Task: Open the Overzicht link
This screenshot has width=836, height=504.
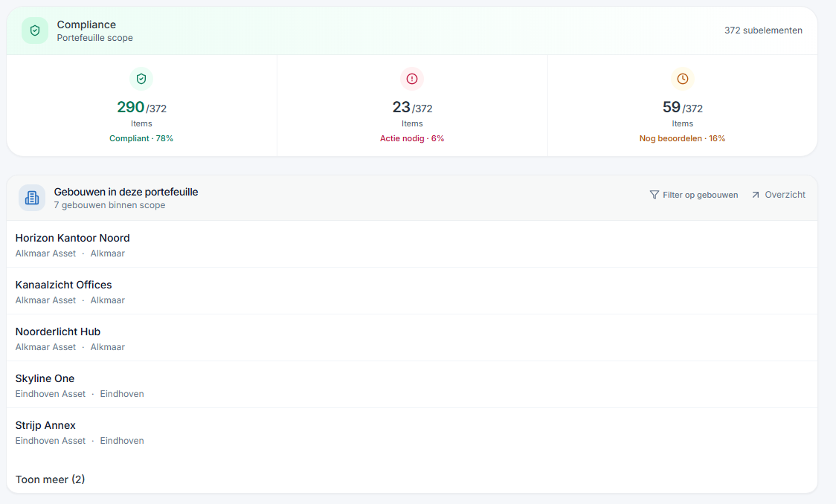Action: [x=779, y=195]
